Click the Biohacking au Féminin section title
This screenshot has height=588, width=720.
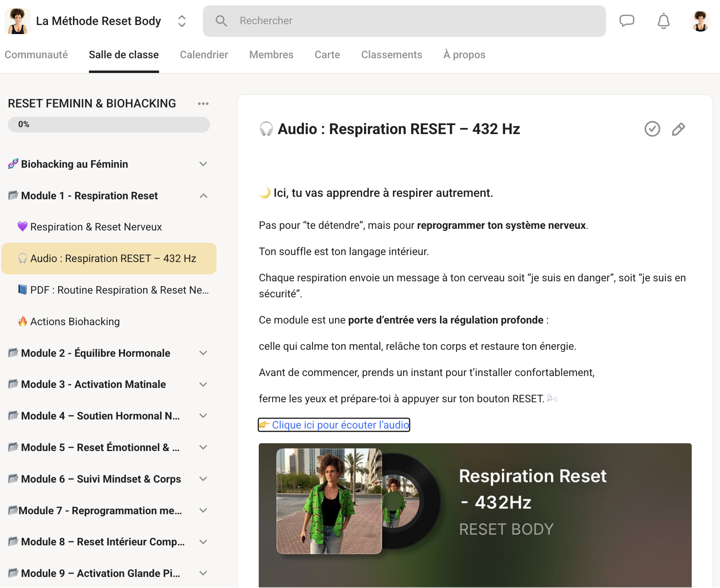click(x=74, y=164)
